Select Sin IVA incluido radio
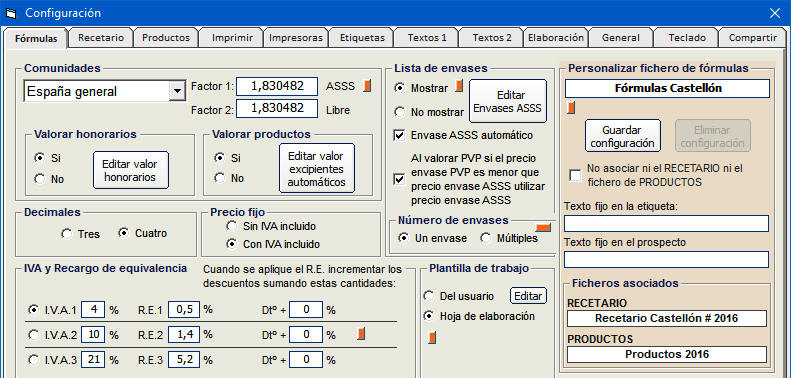 (232, 225)
